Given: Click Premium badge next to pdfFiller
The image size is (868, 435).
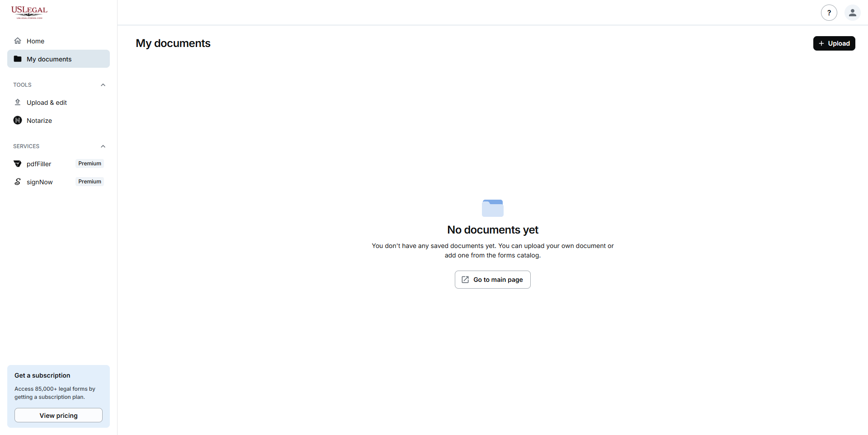Looking at the screenshot, I should tap(90, 164).
